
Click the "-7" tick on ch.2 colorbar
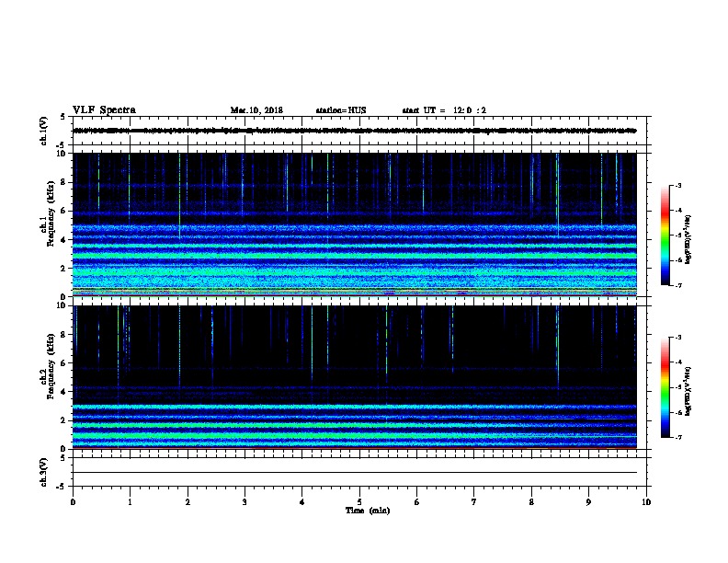click(x=677, y=438)
